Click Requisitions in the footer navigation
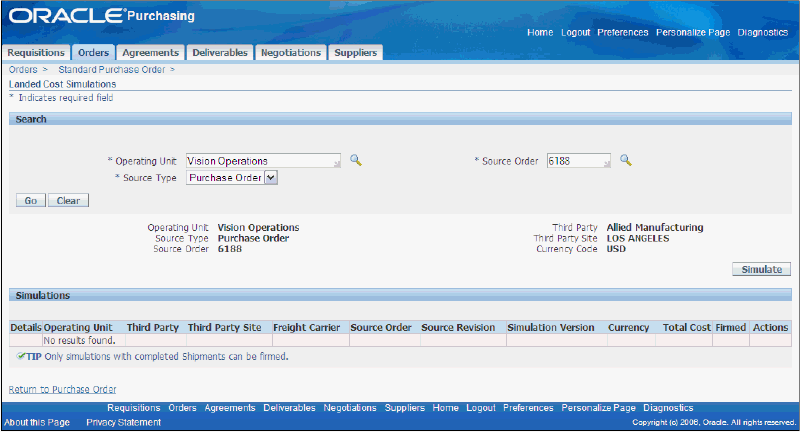 pos(134,408)
